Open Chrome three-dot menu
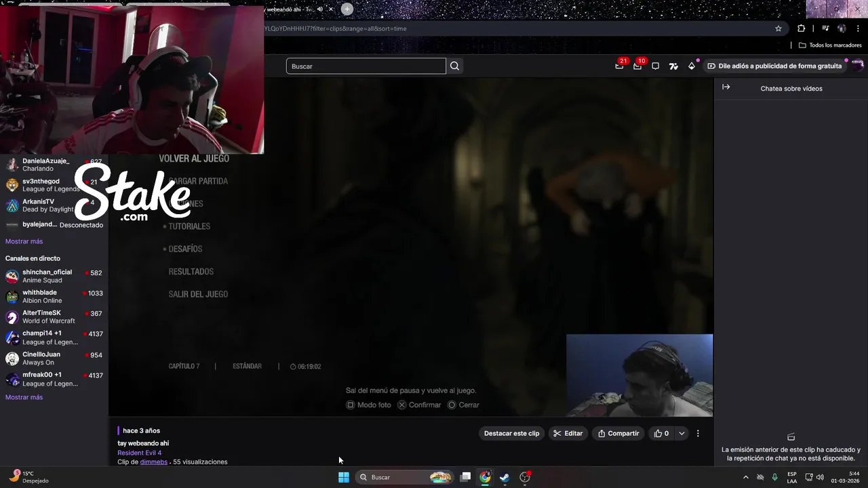868x488 pixels. pyautogui.click(x=858, y=28)
